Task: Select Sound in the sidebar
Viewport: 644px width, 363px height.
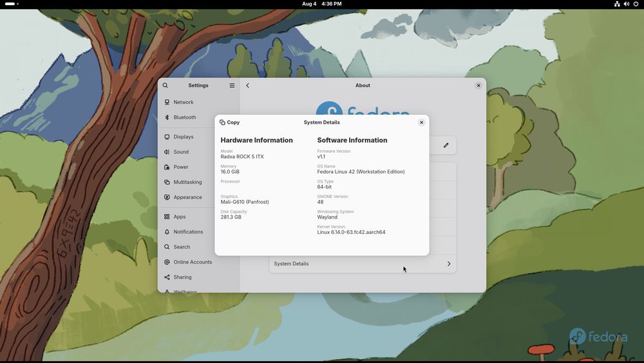Action: (x=199, y=152)
